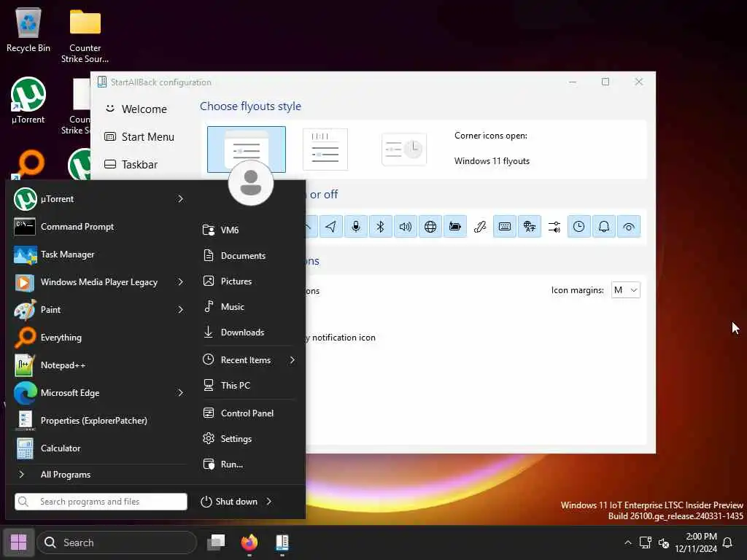Screen dimensions: 747x560
Task: Open Task View on taskbar
Action: point(216,542)
